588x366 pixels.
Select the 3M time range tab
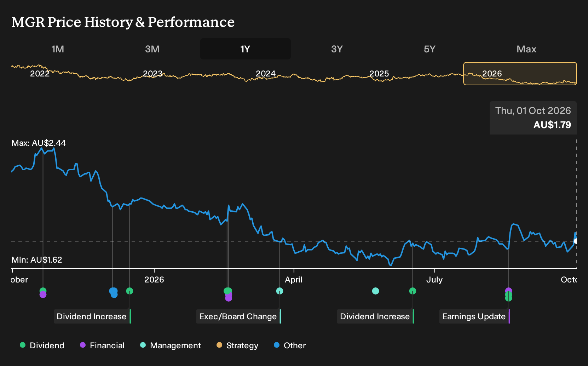[152, 49]
